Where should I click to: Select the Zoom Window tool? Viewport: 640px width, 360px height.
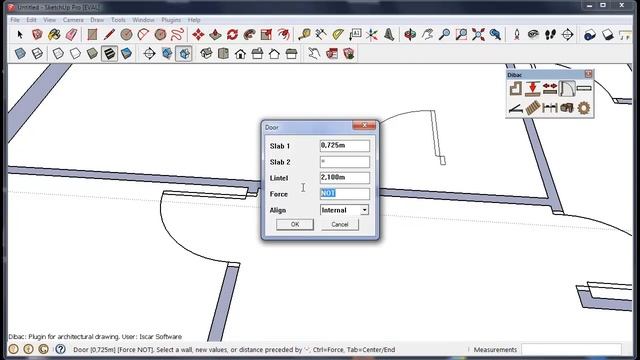tap(461, 35)
